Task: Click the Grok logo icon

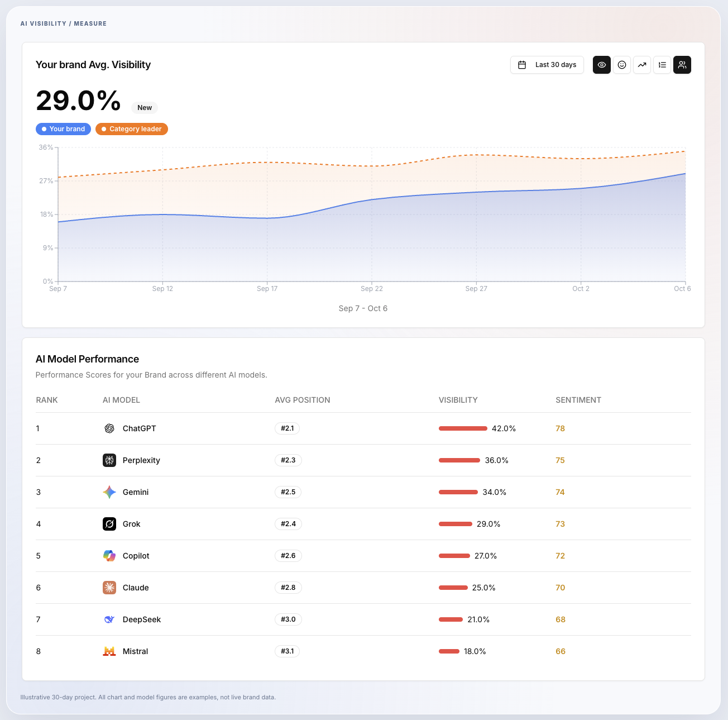Action: pos(109,524)
